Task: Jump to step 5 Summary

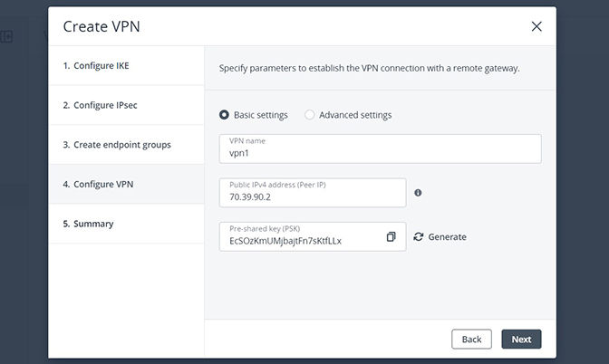Action: pyautogui.click(x=127, y=224)
